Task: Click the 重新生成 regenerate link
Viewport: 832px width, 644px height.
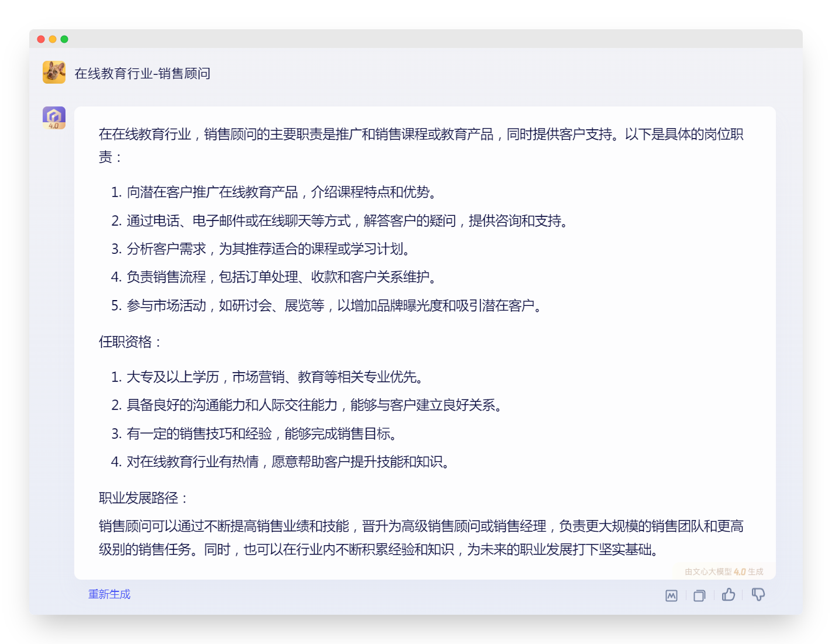Action: pos(109,594)
